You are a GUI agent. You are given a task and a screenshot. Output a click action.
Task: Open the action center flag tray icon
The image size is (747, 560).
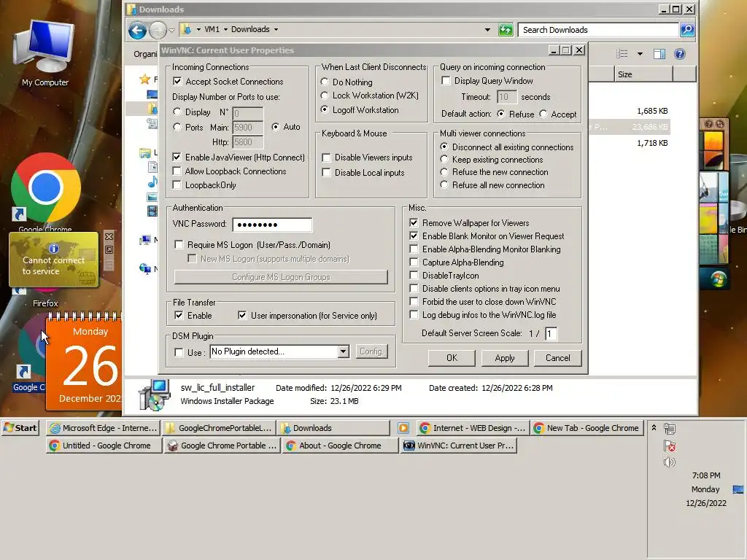click(670, 446)
